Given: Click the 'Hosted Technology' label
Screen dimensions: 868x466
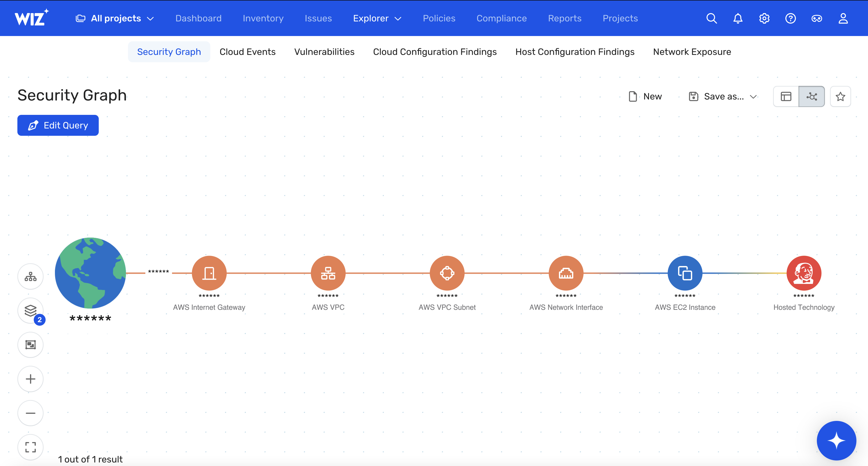Looking at the screenshot, I should 804,307.
